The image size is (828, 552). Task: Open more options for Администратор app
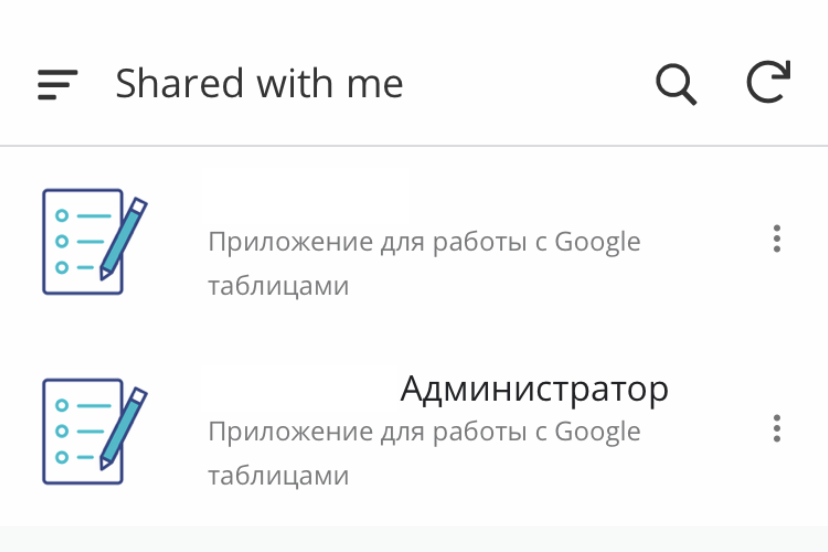click(x=776, y=428)
